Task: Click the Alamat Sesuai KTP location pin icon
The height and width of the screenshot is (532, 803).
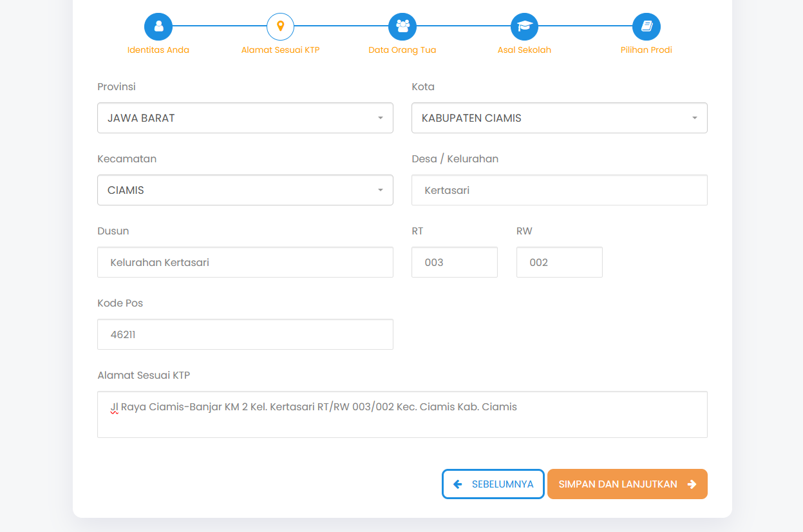Action: click(280, 26)
